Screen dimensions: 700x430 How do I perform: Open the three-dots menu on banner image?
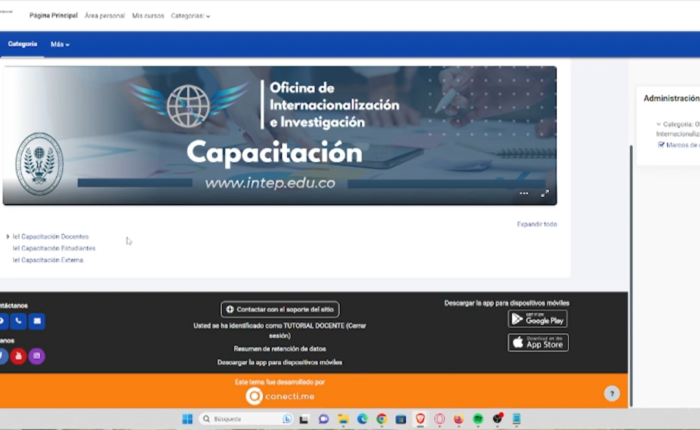(x=523, y=194)
